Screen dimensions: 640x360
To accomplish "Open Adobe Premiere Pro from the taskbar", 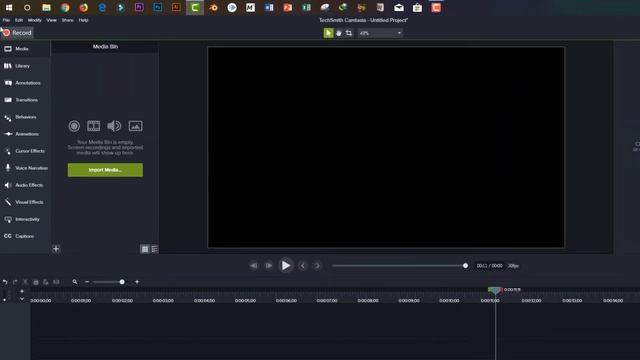I will click(139, 7).
